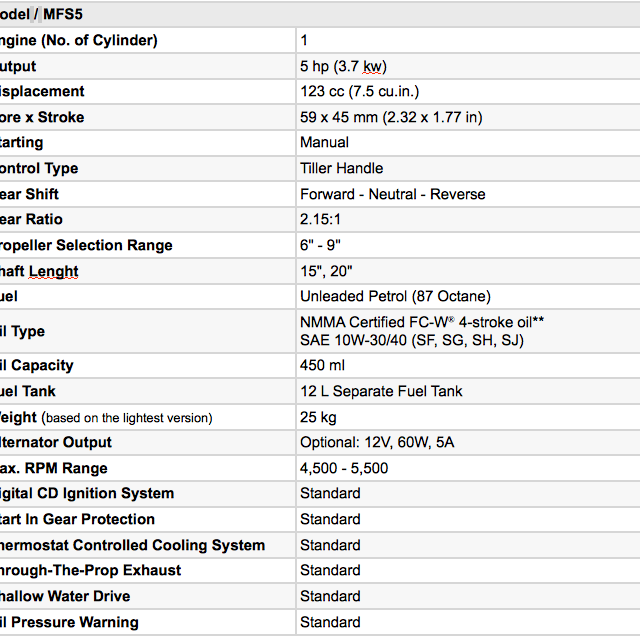Click 'Standard' in the Oil Pressure Warning row
Screen dimensions: 640x636
330,623
